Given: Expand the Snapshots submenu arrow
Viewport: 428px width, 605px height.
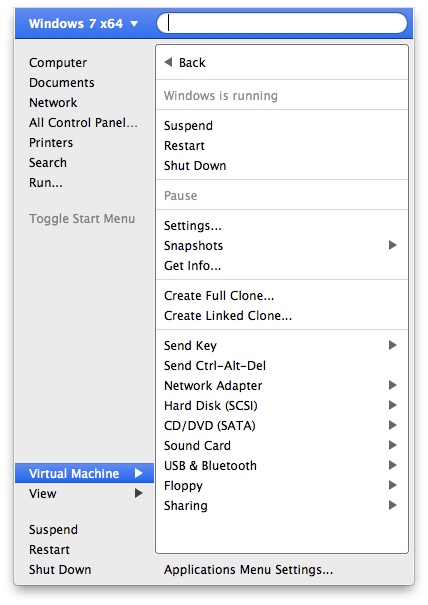Looking at the screenshot, I should coord(392,245).
